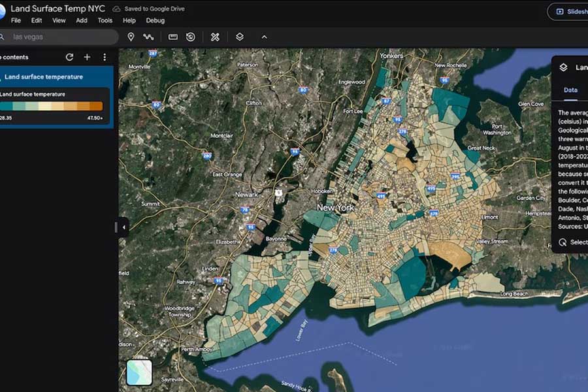Click the Perth Amboy map label
The height and width of the screenshot is (392, 588).
pyautogui.click(x=197, y=350)
